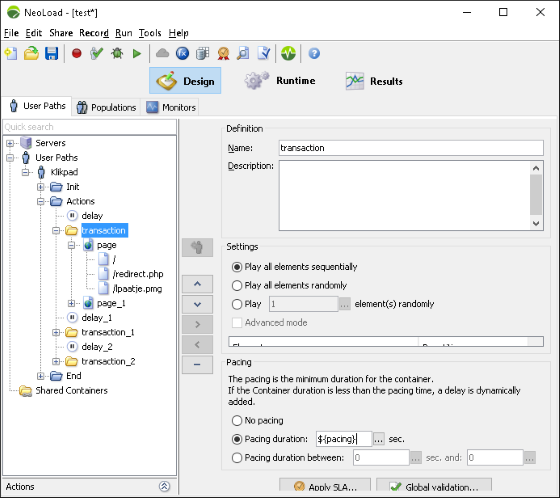Open help via the blue question icon
560x498 pixels.
(314, 54)
